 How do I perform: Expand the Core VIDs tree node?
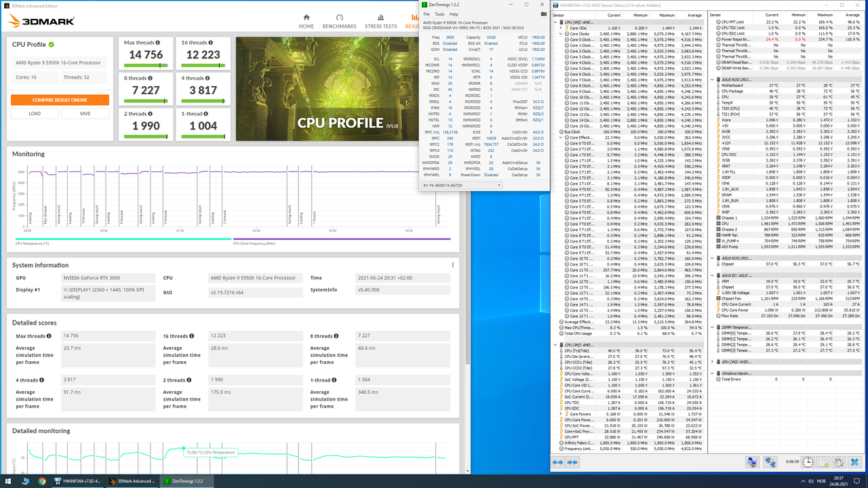(x=561, y=28)
